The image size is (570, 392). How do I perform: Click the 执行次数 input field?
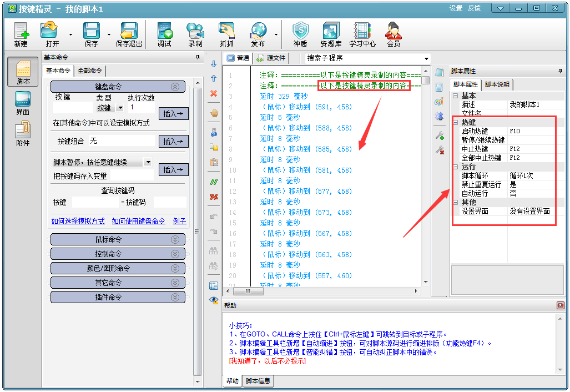pyautogui.click(x=142, y=108)
